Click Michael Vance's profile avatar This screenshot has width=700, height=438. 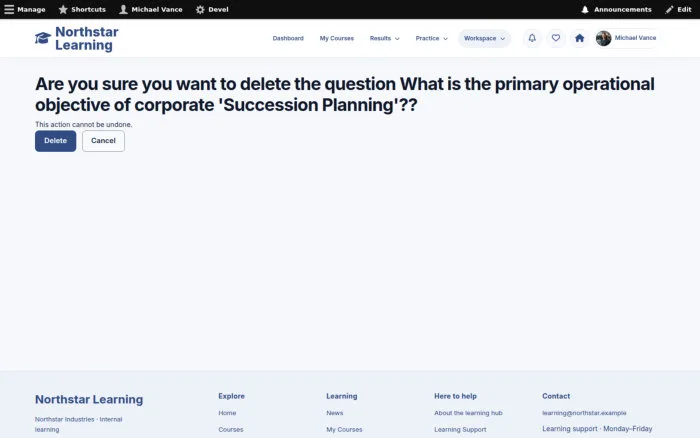(603, 38)
